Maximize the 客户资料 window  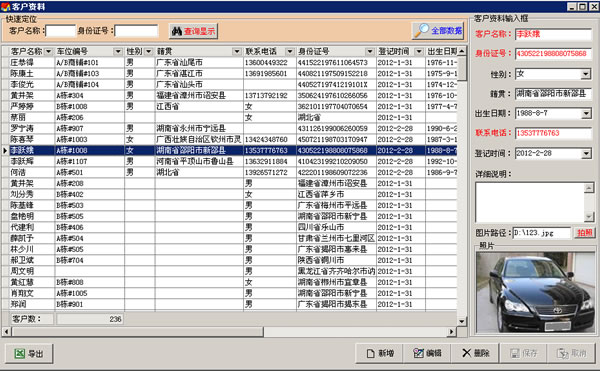582,7
